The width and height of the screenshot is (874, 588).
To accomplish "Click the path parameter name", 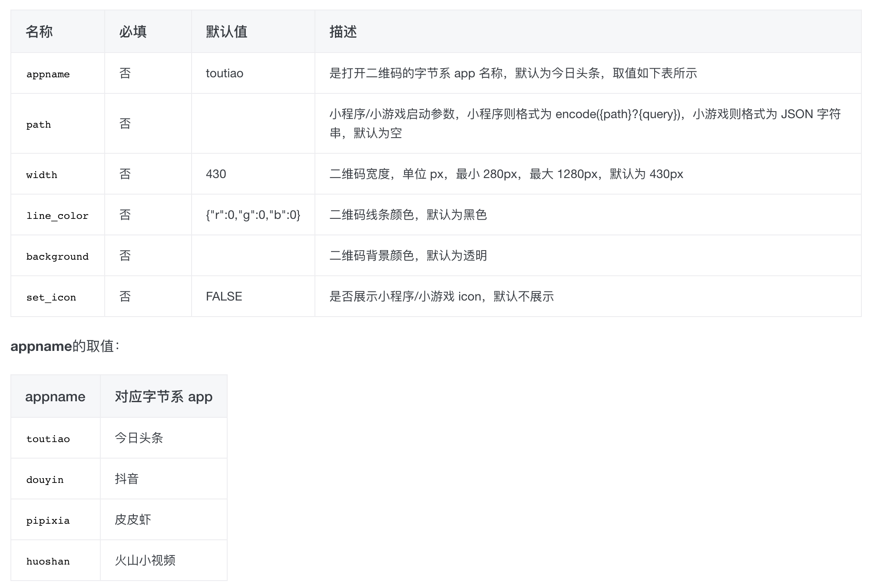I will coord(39,125).
